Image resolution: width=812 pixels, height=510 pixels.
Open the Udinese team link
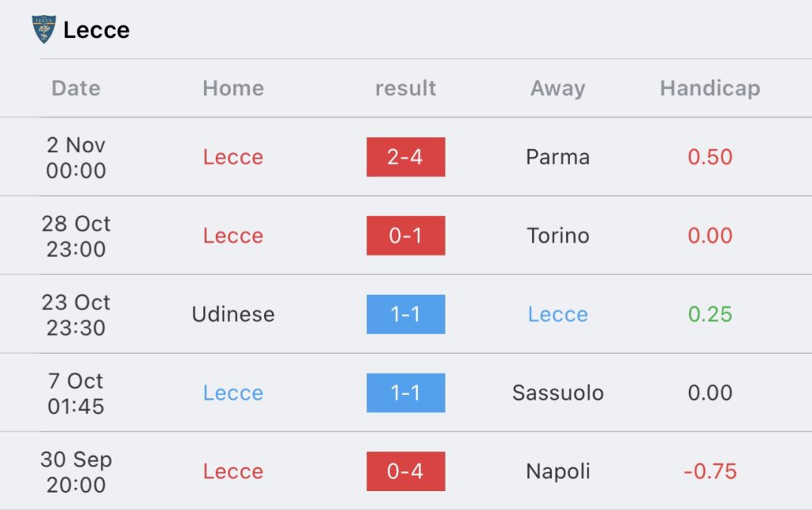coord(233,314)
